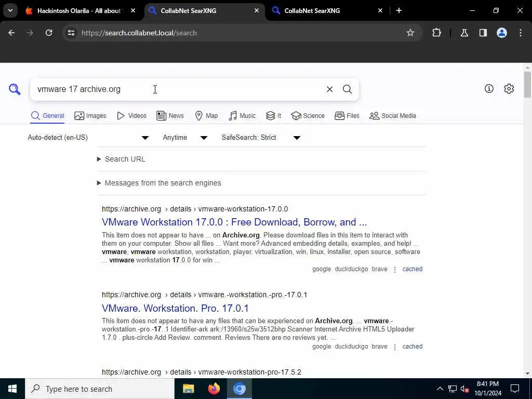Viewport: 532px width, 399px height.
Task: Open the SafeSearch: Strict dropdown
Action: click(261, 137)
